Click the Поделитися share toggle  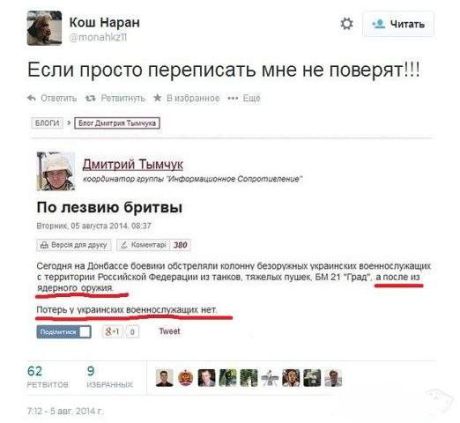pos(64,332)
